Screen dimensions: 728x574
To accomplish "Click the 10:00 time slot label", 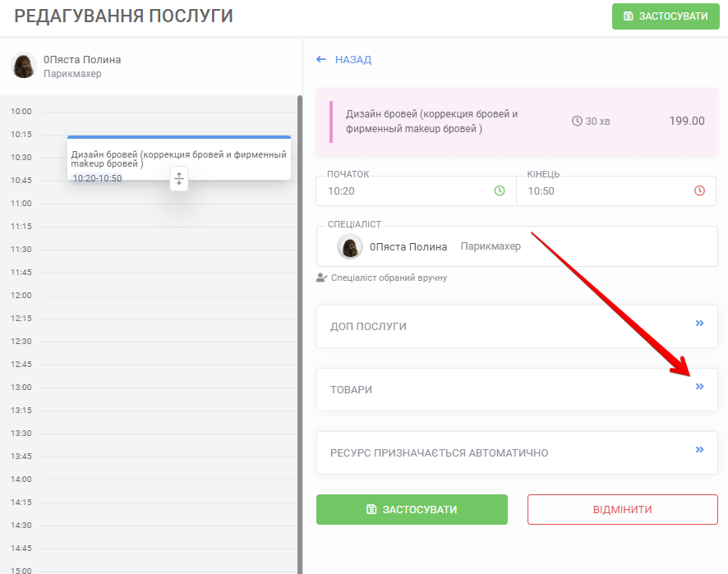I will (21, 112).
